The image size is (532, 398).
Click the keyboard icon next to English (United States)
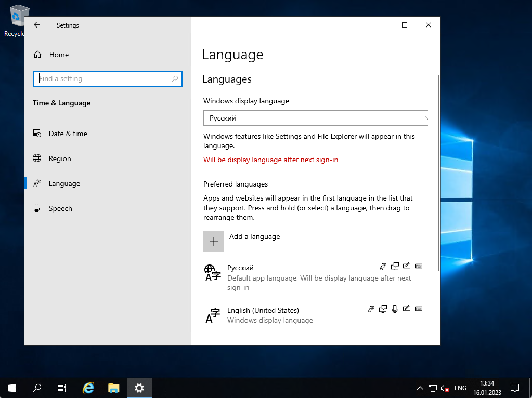(x=419, y=308)
